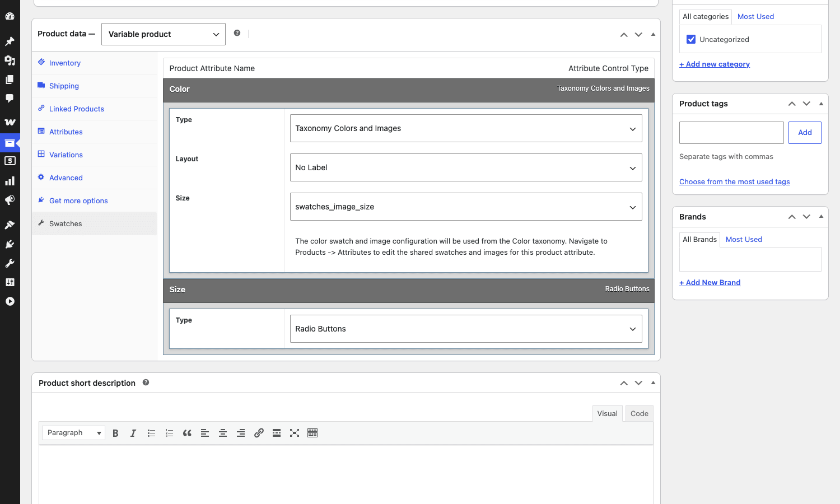Open the Settings sliders icon in sidebar
The image size is (840, 504).
10,282
